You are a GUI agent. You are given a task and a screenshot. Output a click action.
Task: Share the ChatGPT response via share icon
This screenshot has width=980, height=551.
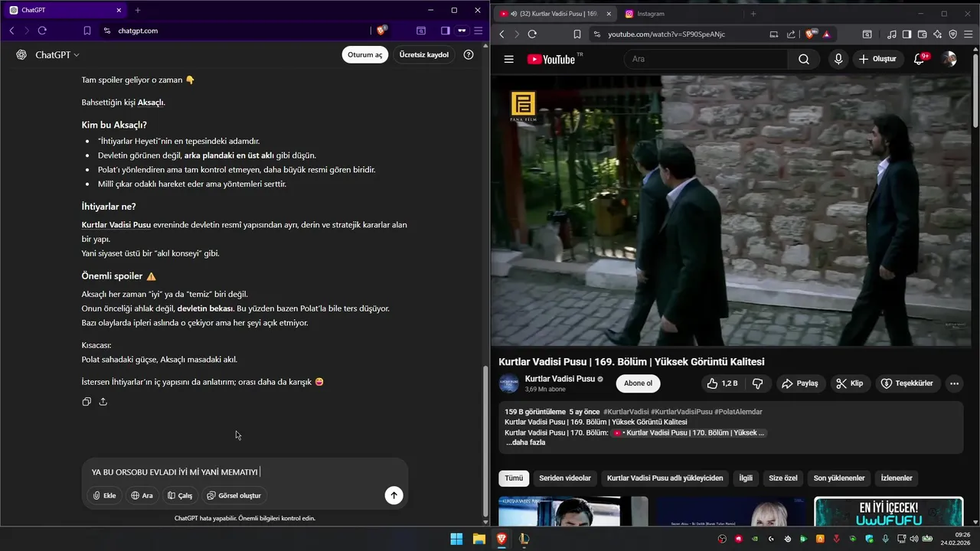(103, 402)
